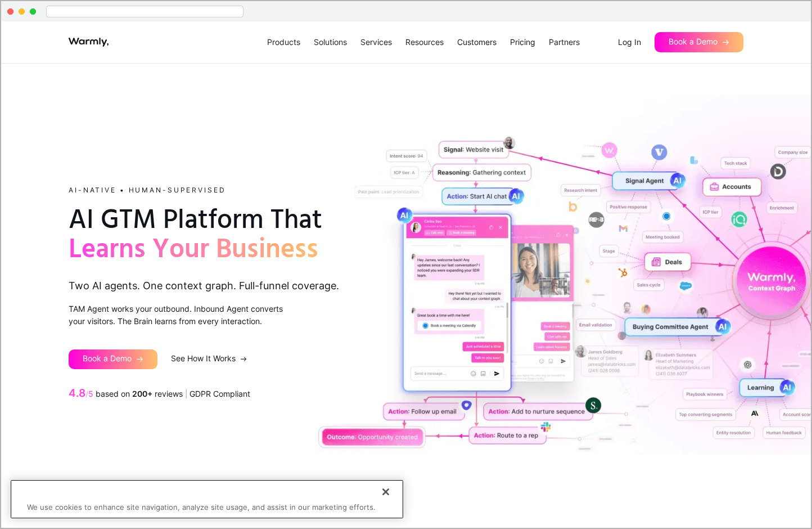812x529 pixels.
Task: Click the emoji icon in chat input
Action: coord(473,374)
